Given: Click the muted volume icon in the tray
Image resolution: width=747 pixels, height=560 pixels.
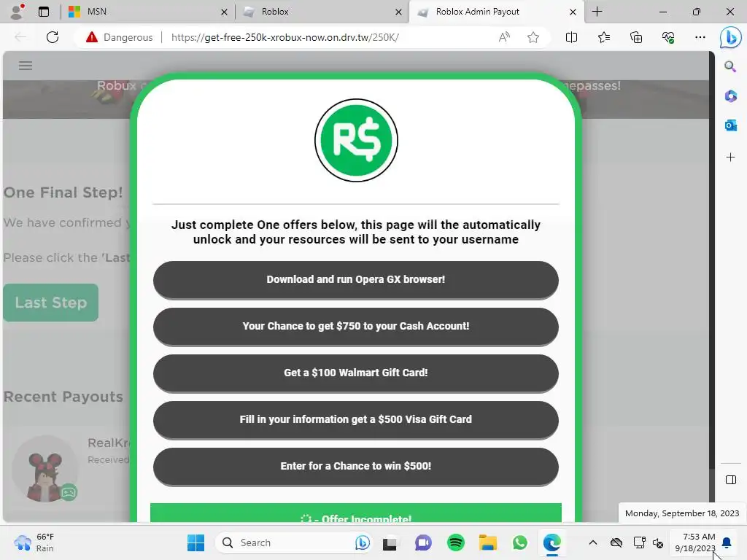Looking at the screenshot, I should (658, 542).
